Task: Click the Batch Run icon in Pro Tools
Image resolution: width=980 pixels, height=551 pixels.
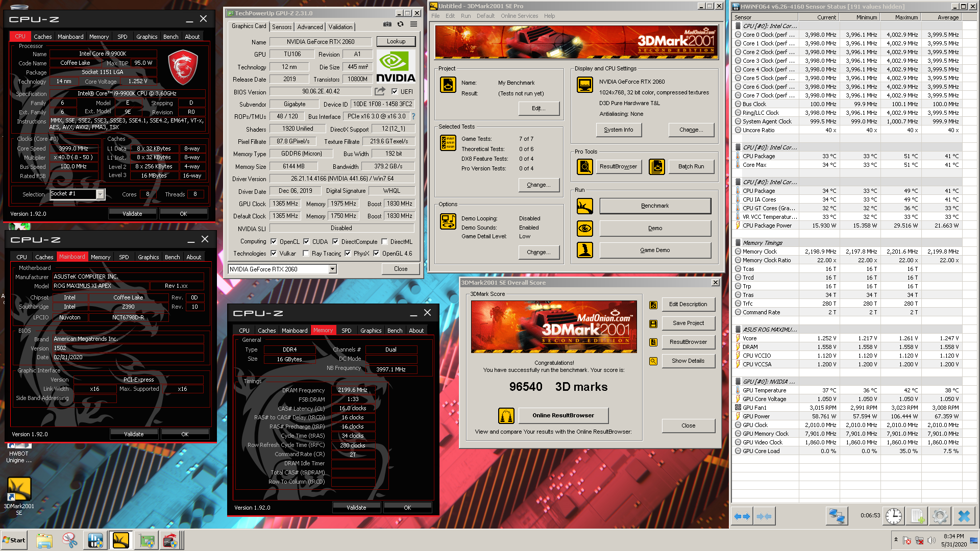Action: 657,166
